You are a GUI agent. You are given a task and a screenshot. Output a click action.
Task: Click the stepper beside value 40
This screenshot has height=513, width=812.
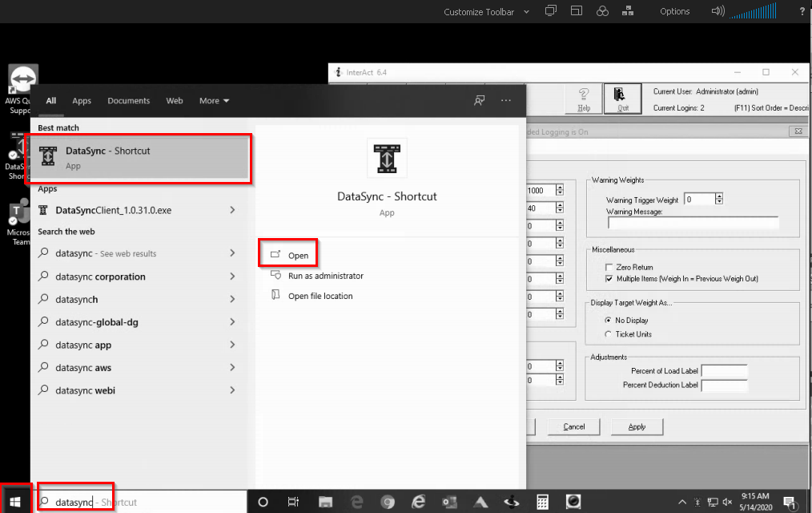tap(559, 208)
